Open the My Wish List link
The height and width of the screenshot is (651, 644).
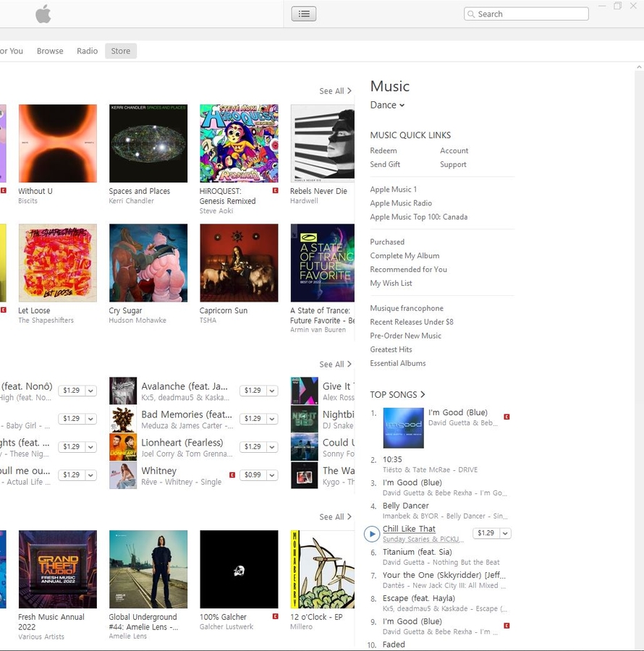[x=391, y=283]
